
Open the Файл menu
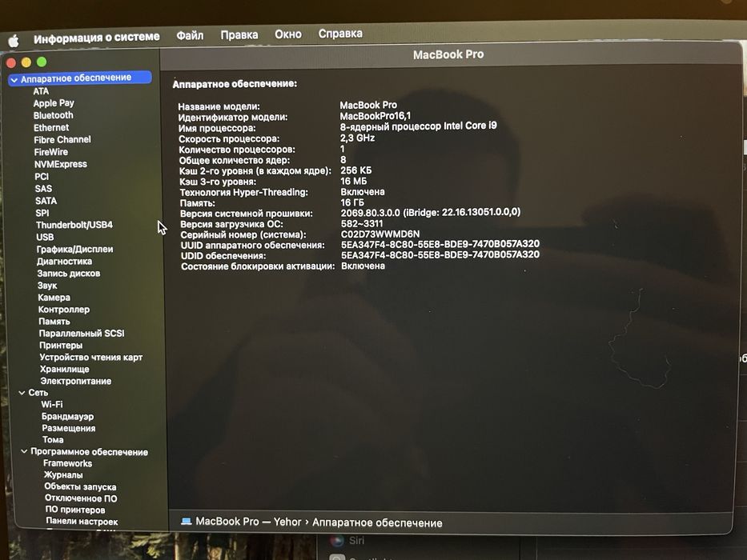(190, 35)
